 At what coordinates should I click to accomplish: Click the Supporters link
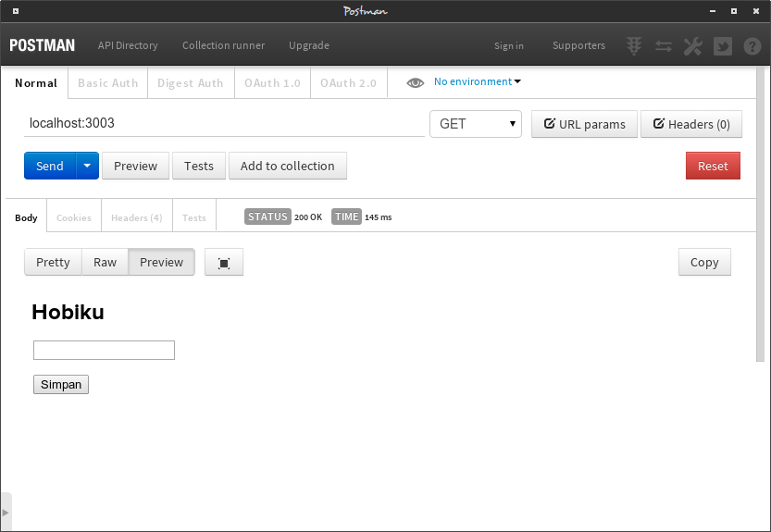pyautogui.click(x=578, y=45)
